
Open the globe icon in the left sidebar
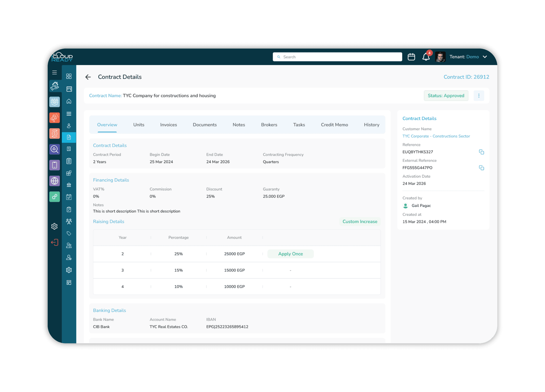[54, 181]
